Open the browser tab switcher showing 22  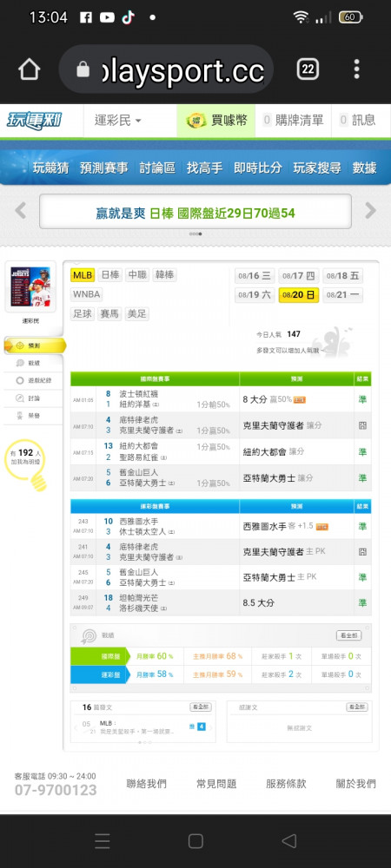[308, 69]
